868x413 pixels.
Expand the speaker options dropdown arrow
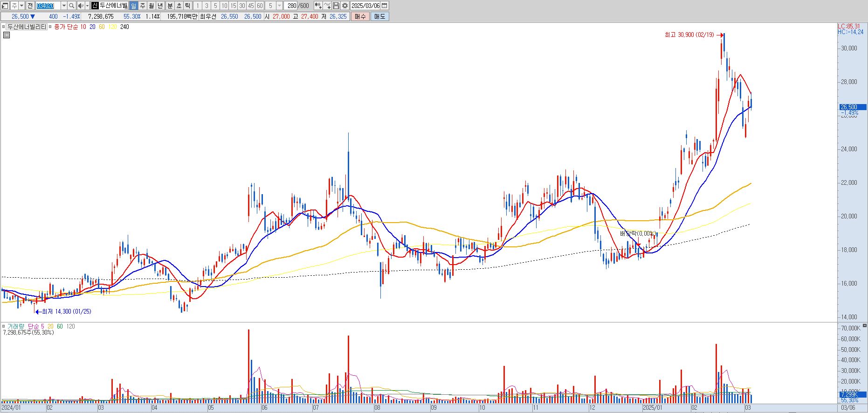tap(87, 6)
